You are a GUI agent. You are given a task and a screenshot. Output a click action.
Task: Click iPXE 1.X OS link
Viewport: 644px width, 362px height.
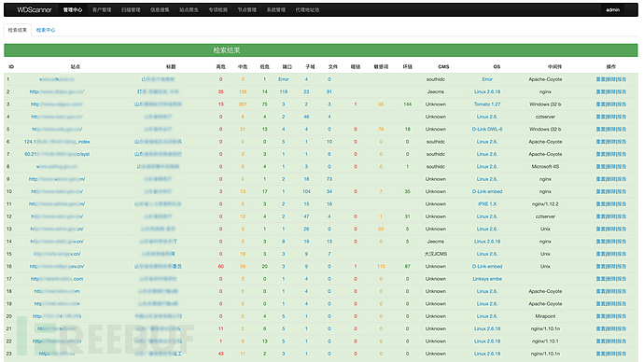487,204
